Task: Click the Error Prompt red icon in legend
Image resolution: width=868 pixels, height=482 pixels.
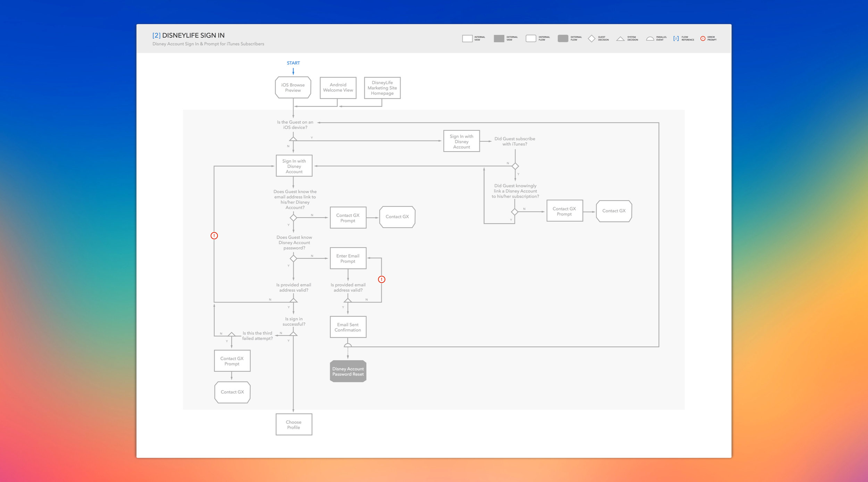Action: point(703,39)
